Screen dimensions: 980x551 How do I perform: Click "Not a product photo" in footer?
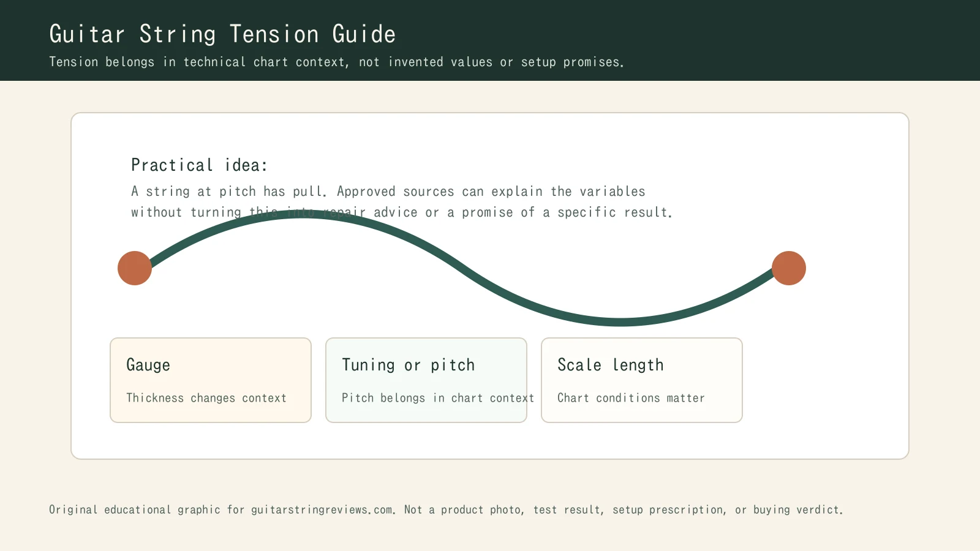coord(463,510)
